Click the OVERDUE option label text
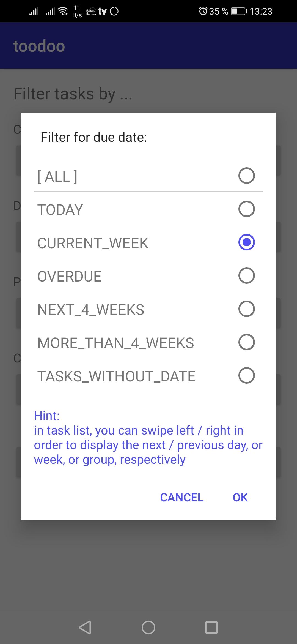 click(x=70, y=276)
